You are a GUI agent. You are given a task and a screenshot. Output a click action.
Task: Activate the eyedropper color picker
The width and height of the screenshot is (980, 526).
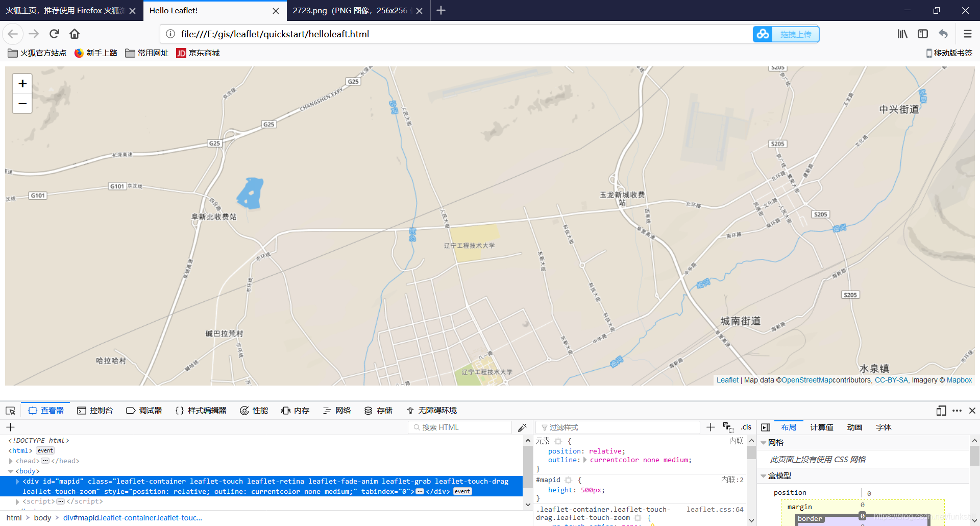tap(522, 427)
